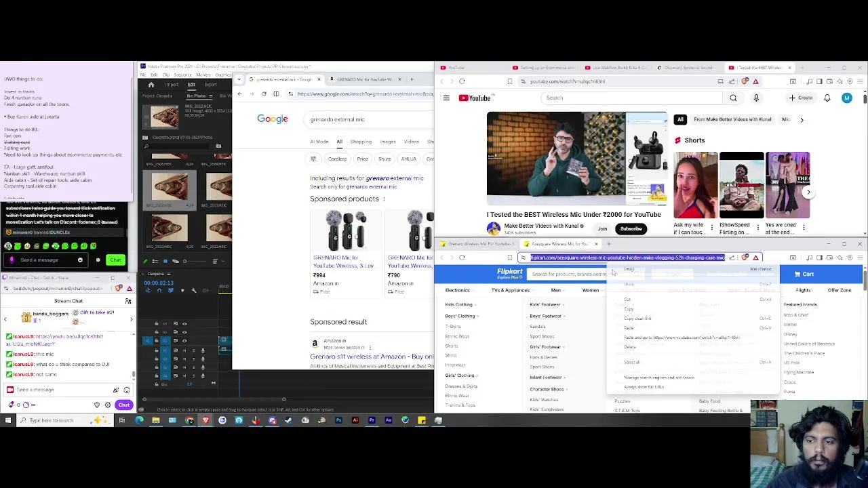
Task: Switch Premiere project to icon view
Action: pyautogui.click(x=165, y=261)
